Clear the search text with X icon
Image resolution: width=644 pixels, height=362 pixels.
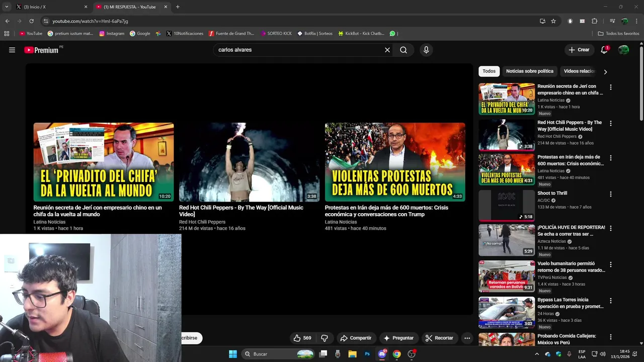click(387, 50)
